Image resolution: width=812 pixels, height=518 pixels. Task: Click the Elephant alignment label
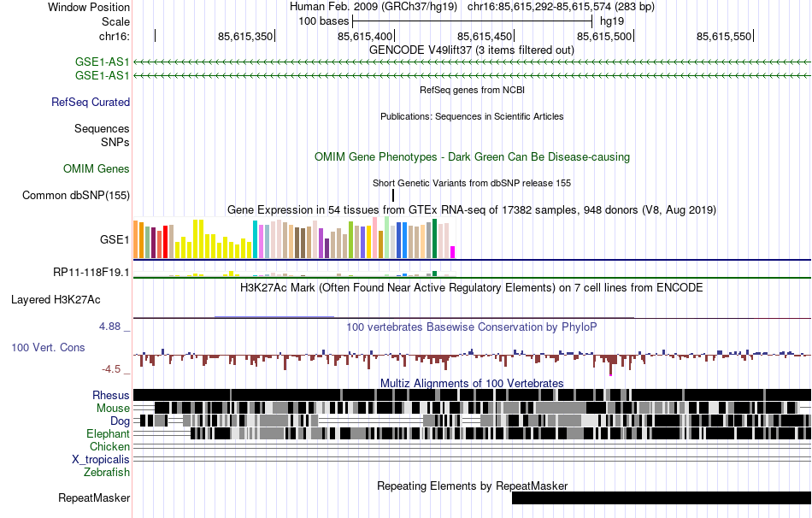[108, 433]
